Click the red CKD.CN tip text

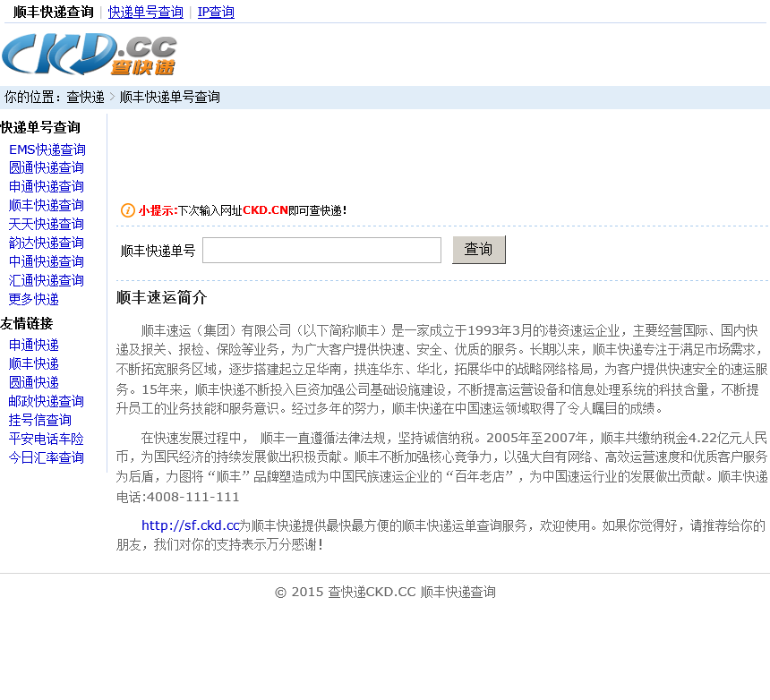(265, 210)
